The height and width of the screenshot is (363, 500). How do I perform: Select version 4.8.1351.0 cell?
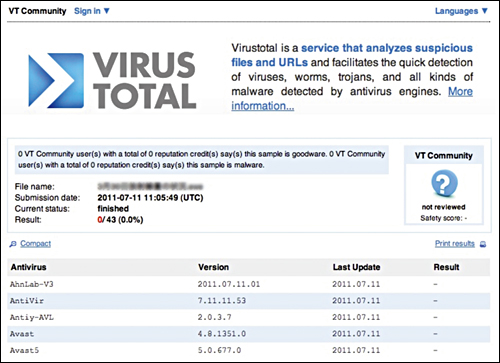point(222,334)
